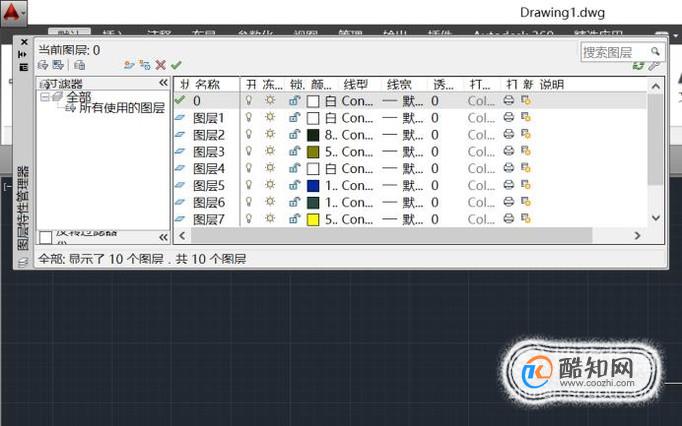The height and width of the screenshot is (426, 682).
Task: Click the status icon of 图层1
Action: click(x=180, y=117)
